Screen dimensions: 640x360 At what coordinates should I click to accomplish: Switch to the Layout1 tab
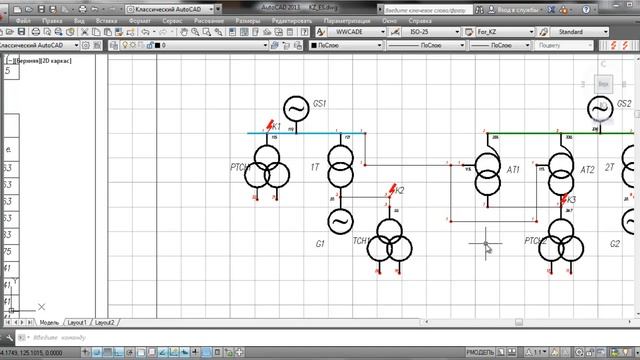pyautogui.click(x=77, y=322)
